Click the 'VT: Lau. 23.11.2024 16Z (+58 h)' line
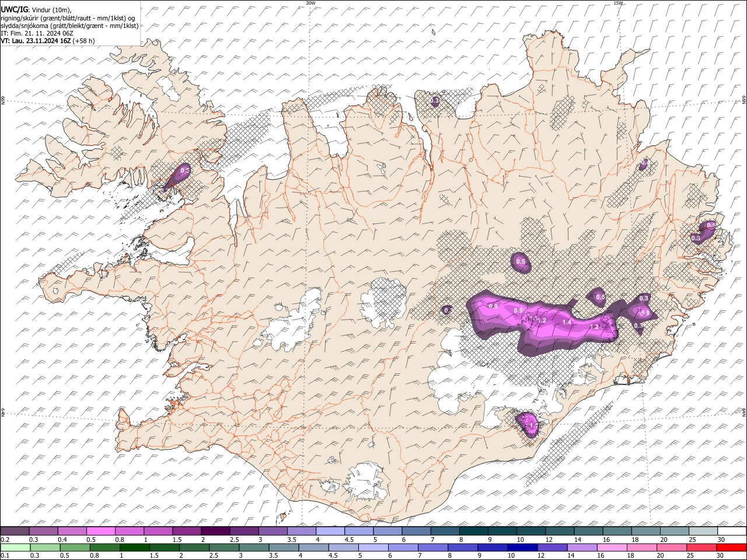This screenshot has width=747, height=560. [x=48, y=41]
